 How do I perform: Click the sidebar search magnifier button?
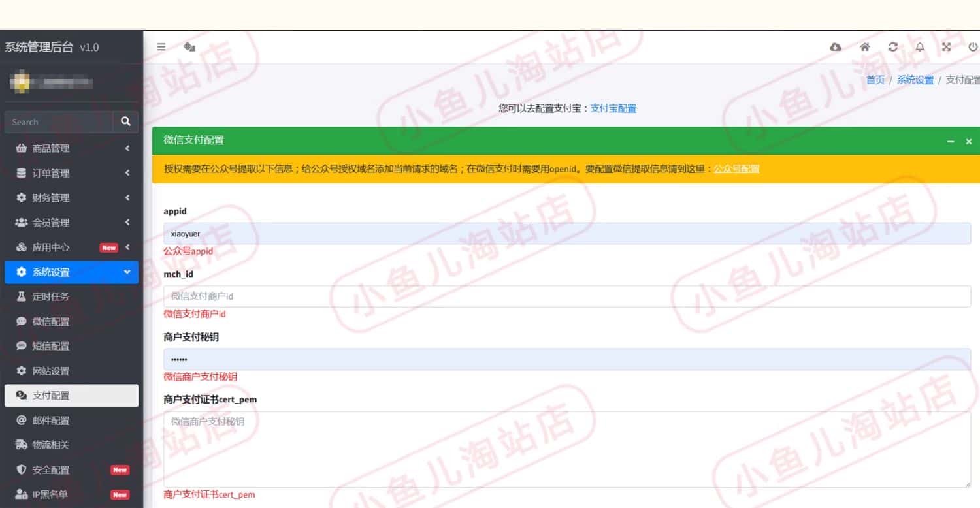[x=125, y=121]
